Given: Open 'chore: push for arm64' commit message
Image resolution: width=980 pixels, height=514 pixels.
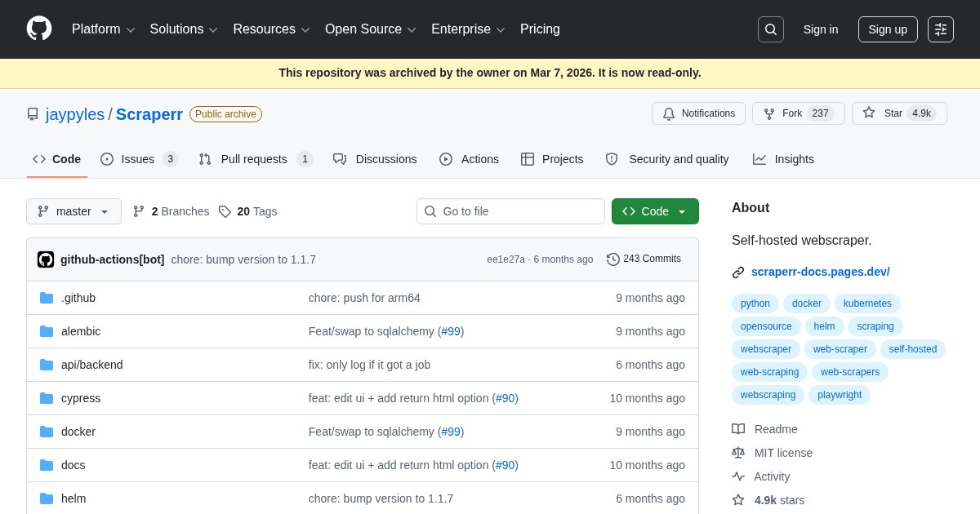Looking at the screenshot, I should click(x=364, y=298).
